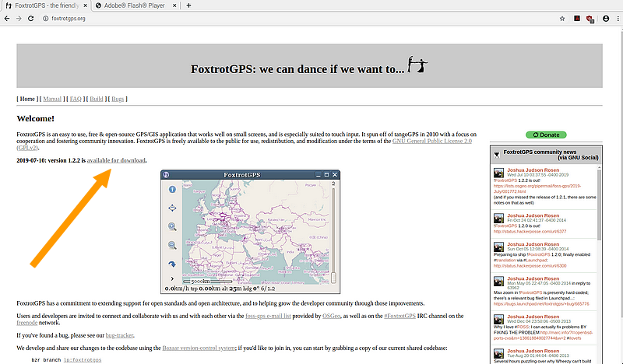Click the browser forward arrow
The width and height of the screenshot is (623, 364).
coord(19,18)
